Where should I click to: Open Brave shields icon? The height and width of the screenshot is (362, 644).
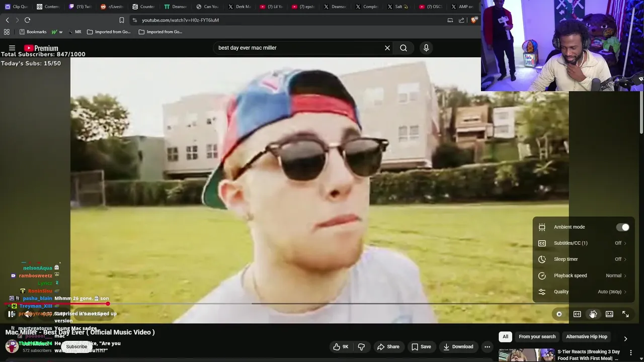tap(473, 20)
